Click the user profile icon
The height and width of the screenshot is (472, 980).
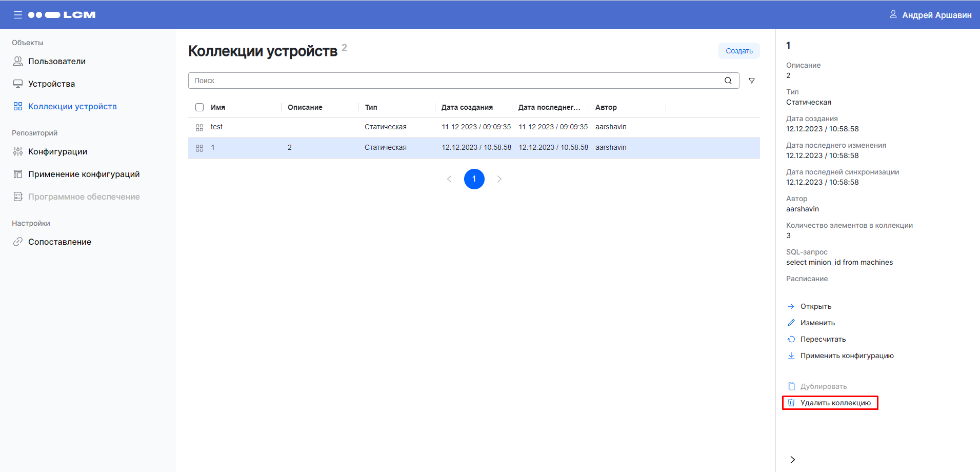(x=893, y=14)
